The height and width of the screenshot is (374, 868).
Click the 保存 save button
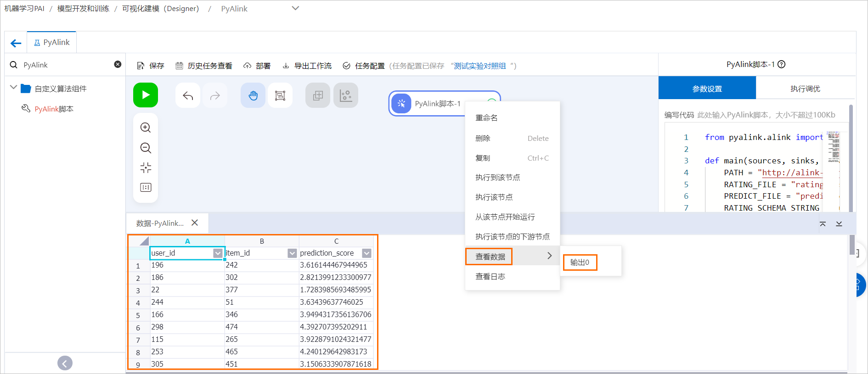click(x=151, y=66)
